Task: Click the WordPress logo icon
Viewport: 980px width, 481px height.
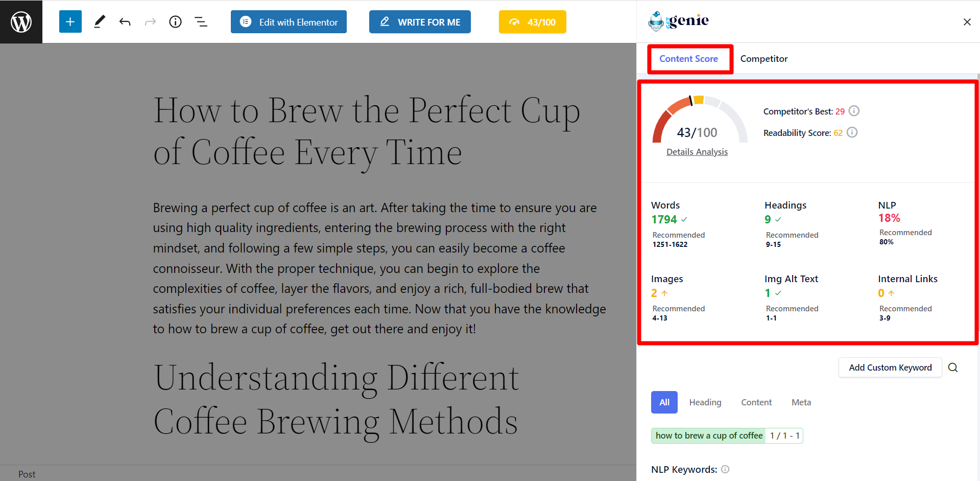Action: pos(21,21)
